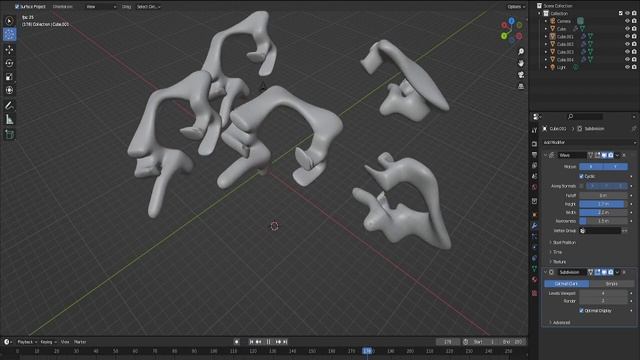Click the pan view hand icon
Image resolution: width=640 pixels, height=360 pixels.
click(x=521, y=63)
